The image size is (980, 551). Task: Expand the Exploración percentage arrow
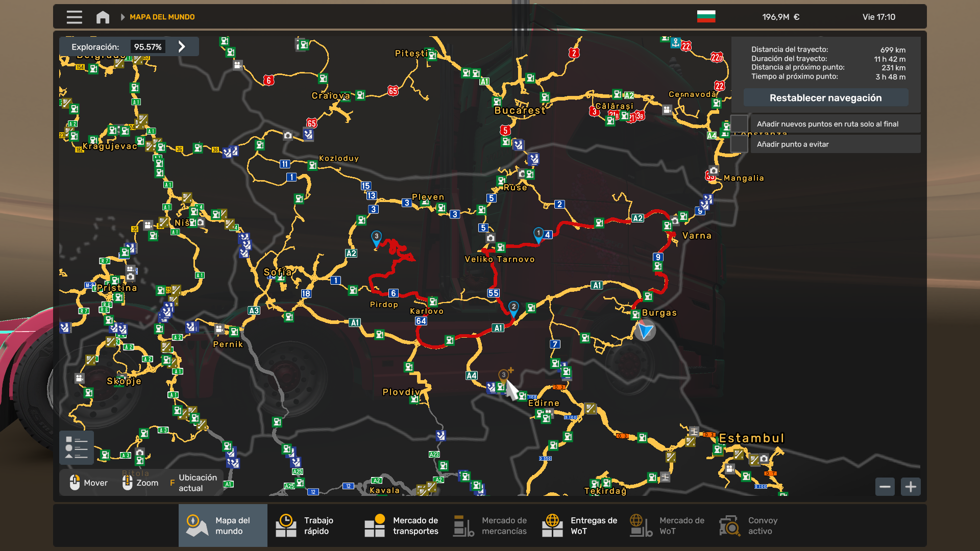pyautogui.click(x=182, y=47)
